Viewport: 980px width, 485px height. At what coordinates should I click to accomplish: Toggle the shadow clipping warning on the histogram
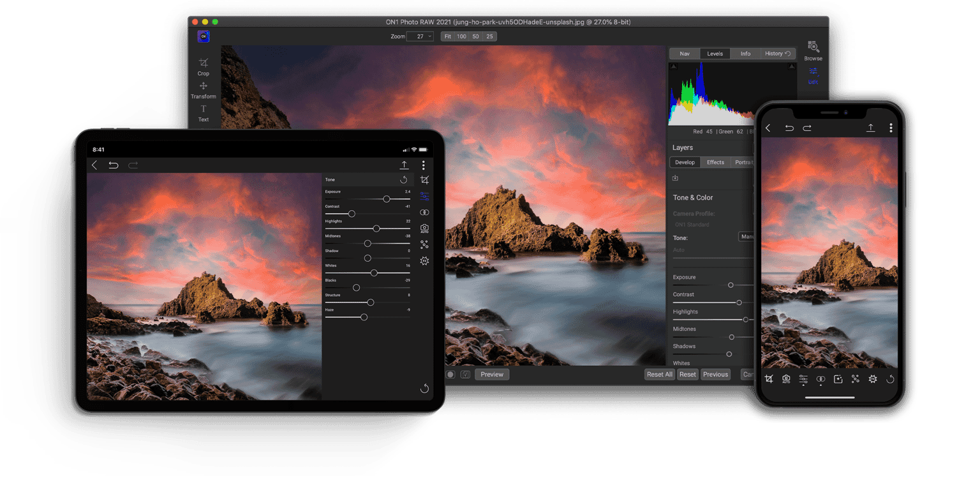[673, 66]
